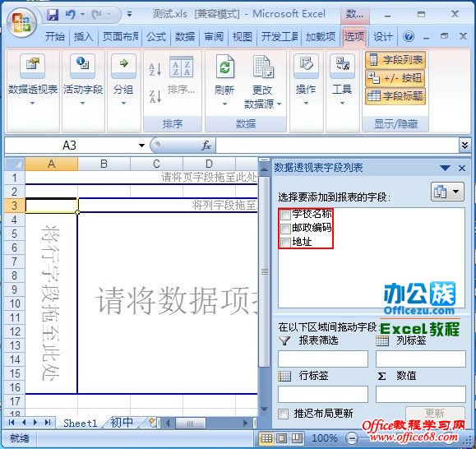Go to the first sheet tab
476x449 pixels.
(x=12, y=422)
